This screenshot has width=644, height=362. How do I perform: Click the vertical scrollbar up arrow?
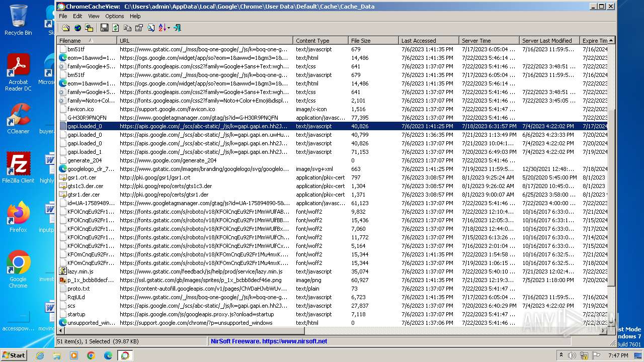611,41
